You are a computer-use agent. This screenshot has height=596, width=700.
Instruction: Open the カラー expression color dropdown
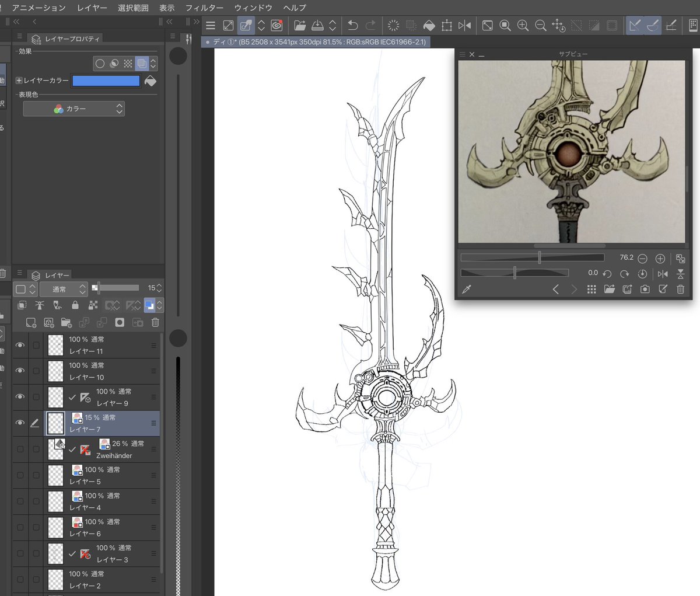[73, 109]
